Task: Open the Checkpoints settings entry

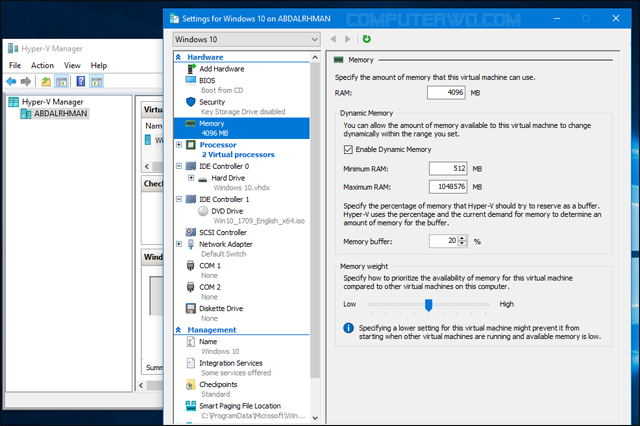Action: [218, 384]
